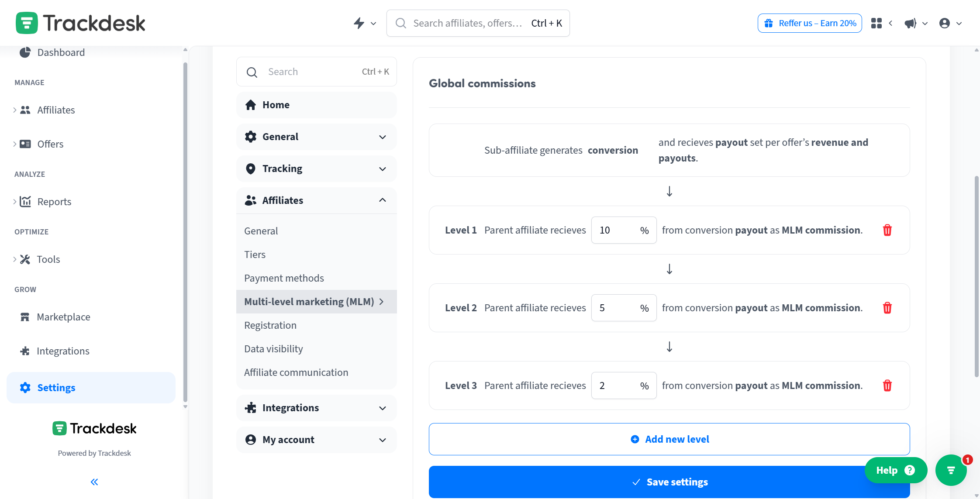
Task: Click the Add new level button
Action: coord(669,439)
